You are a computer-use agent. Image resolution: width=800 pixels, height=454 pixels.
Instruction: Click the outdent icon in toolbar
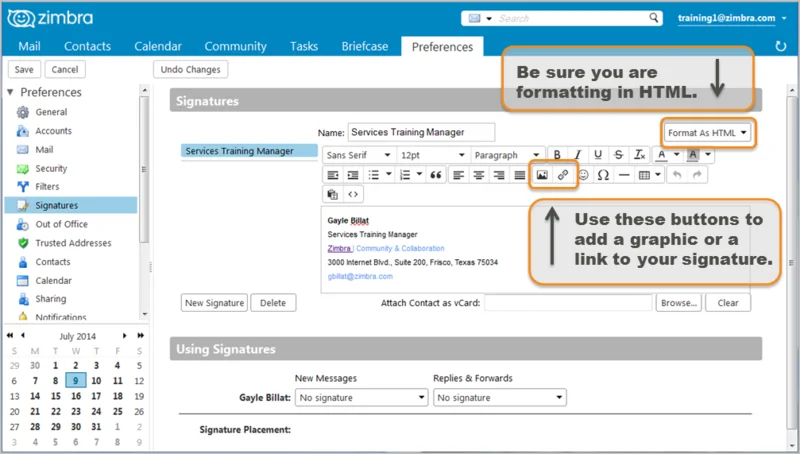pyautogui.click(x=333, y=175)
